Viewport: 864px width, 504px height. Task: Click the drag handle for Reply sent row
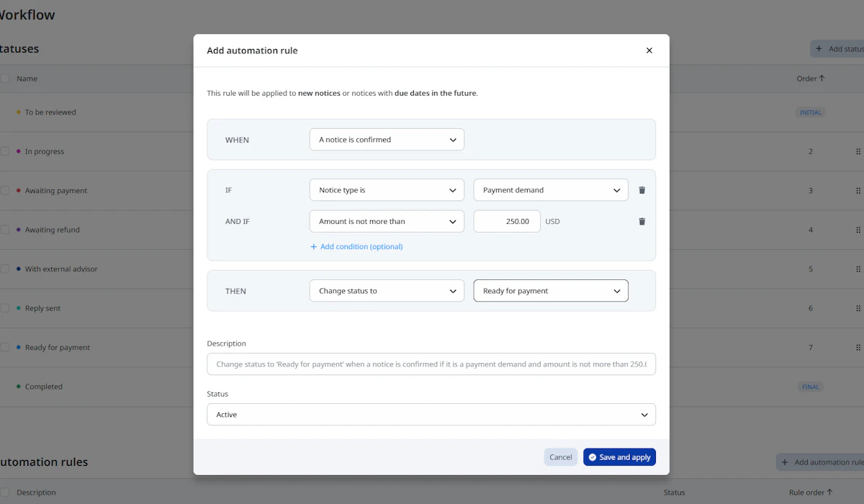tap(858, 308)
